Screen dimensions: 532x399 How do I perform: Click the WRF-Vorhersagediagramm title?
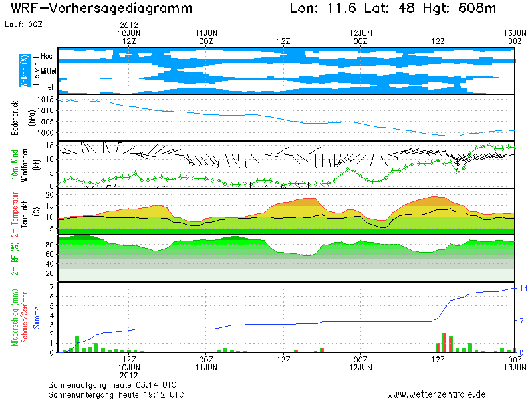[102, 9]
